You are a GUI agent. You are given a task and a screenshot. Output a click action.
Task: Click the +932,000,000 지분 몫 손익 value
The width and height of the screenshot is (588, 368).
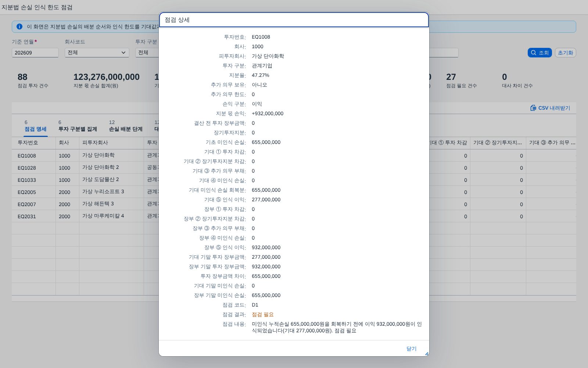pyautogui.click(x=268, y=113)
